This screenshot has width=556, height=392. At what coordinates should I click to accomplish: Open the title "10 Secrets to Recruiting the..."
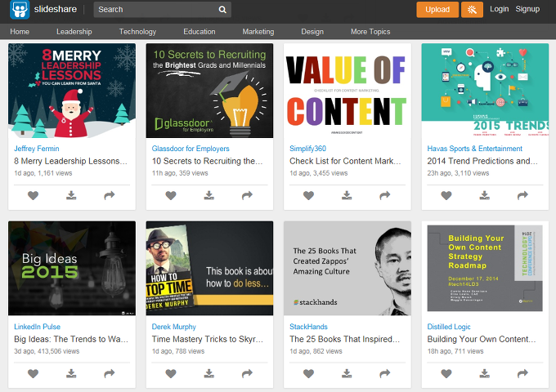pyautogui.click(x=207, y=161)
